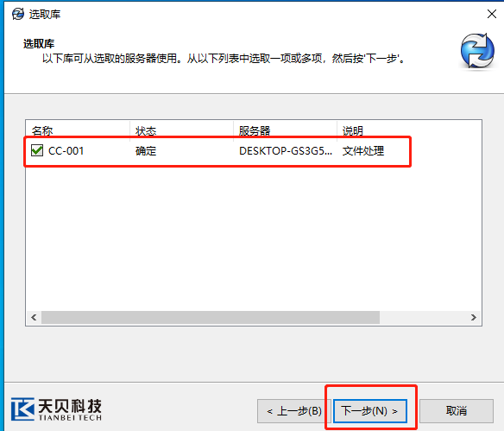Sort list by 名称 column header

click(78, 130)
